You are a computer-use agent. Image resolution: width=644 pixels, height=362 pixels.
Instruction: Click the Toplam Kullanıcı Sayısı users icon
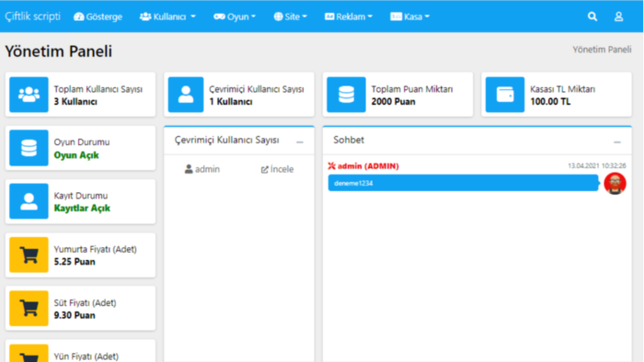click(x=29, y=95)
